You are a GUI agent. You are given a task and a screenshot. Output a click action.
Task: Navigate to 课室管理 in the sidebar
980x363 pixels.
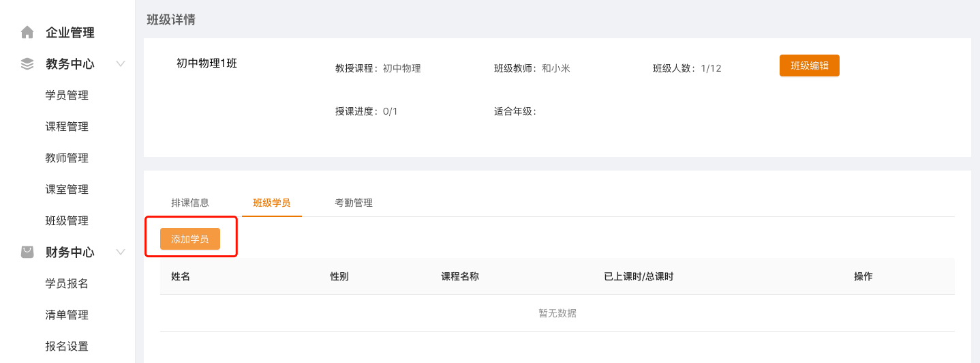(x=67, y=190)
